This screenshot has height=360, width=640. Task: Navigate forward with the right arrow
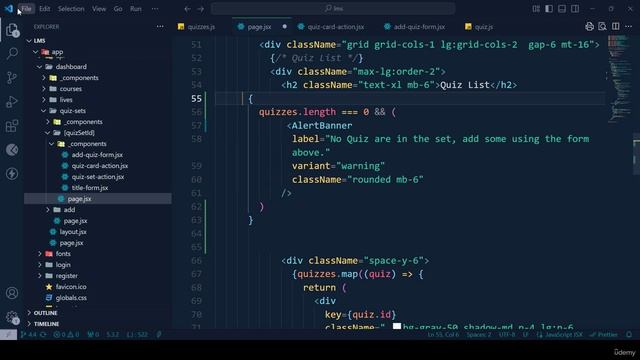point(200,9)
